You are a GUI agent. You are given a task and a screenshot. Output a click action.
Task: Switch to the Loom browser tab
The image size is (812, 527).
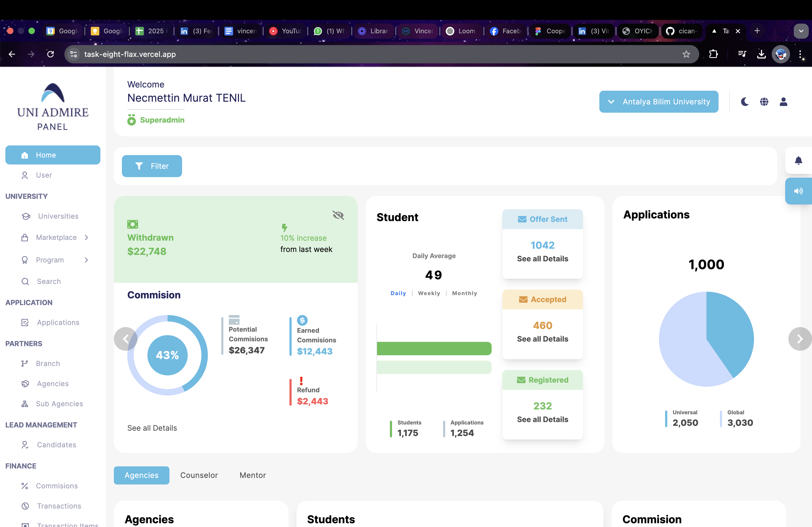(461, 31)
